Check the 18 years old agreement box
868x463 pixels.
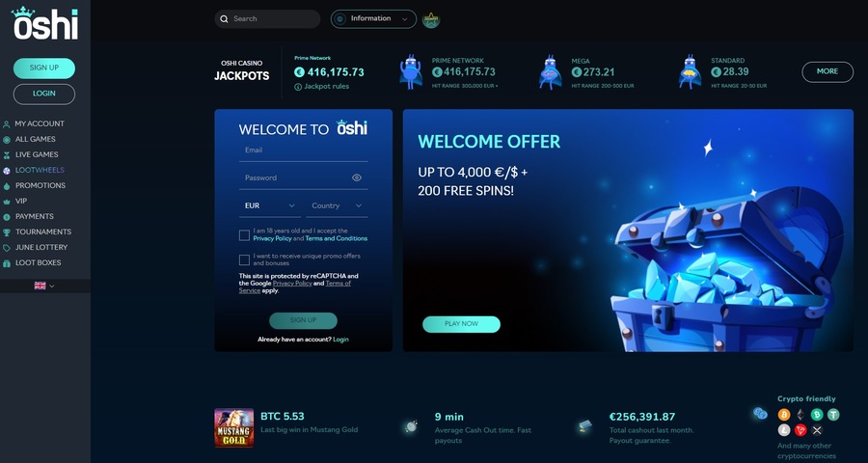click(x=244, y=235)
